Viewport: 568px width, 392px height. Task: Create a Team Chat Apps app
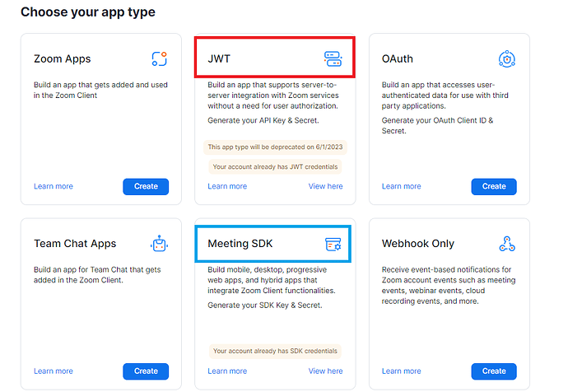point(146,371)
